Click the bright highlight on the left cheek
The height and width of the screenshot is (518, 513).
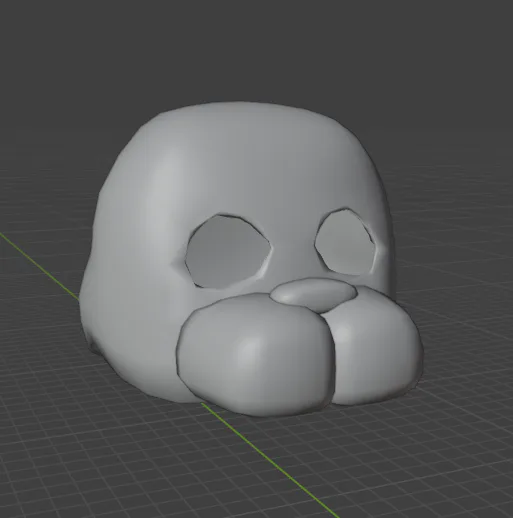[248, 347]
